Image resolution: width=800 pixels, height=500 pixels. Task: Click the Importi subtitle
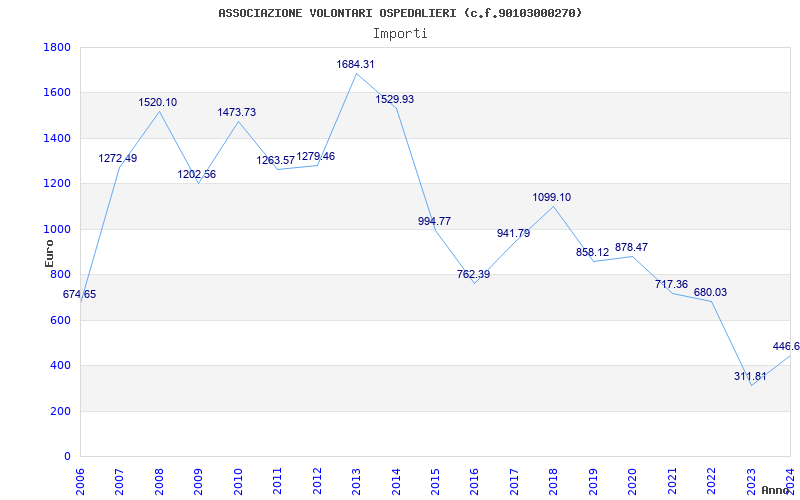(400, 34)
